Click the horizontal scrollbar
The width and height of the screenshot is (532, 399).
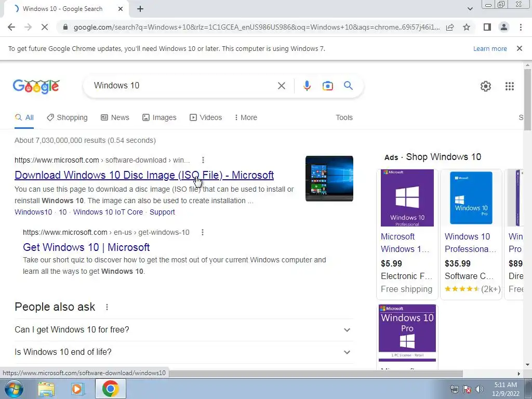point(315,374)
